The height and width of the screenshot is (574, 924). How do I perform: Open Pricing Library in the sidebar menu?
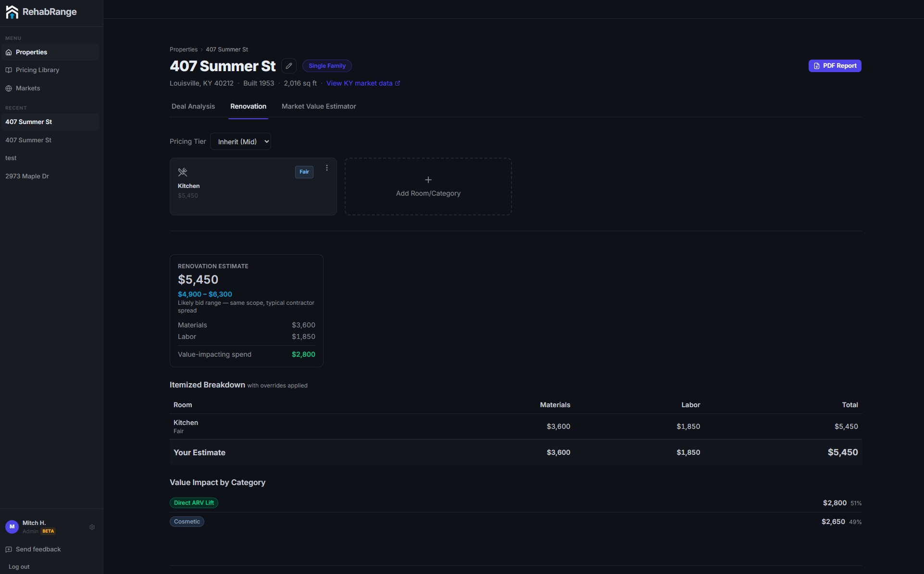pos(50,70)
